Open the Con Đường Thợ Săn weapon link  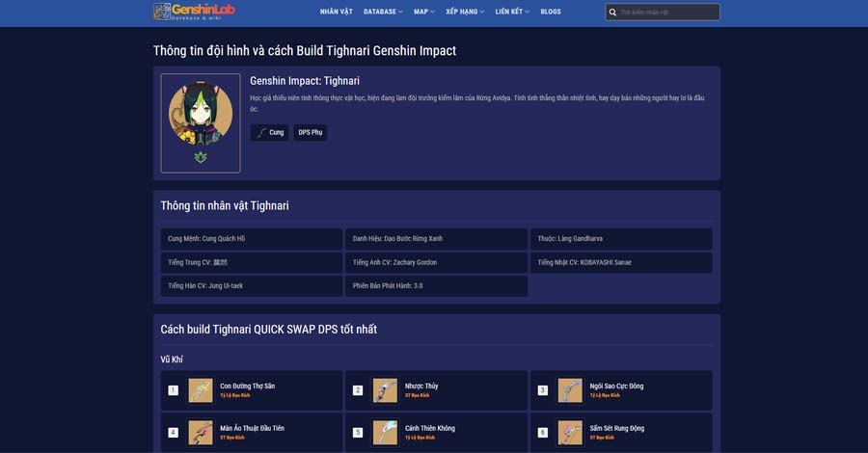point(248,386)
